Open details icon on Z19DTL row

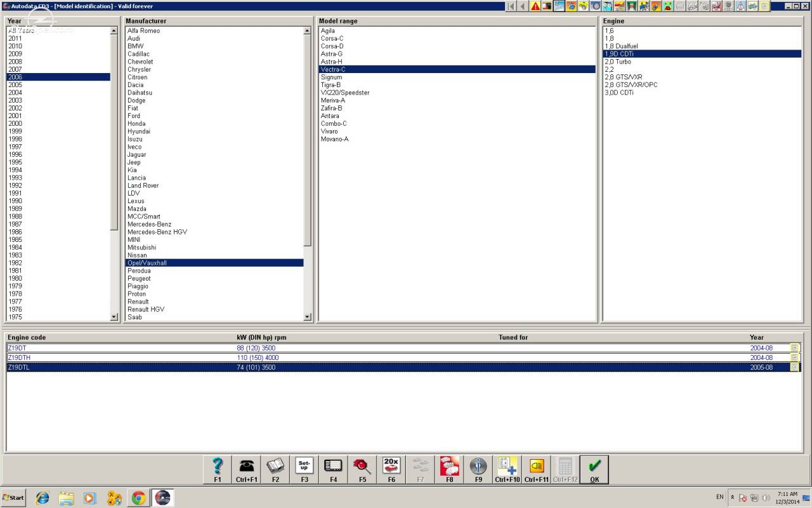[794, 367]
